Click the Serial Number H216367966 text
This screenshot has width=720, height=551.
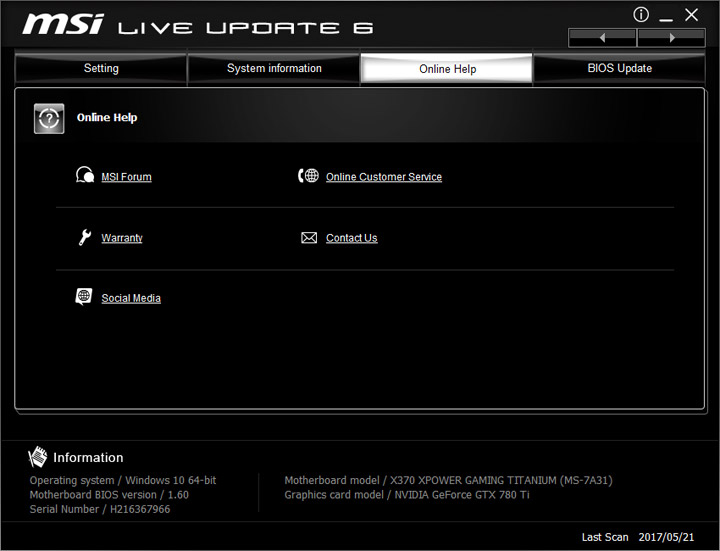(100, 509)
